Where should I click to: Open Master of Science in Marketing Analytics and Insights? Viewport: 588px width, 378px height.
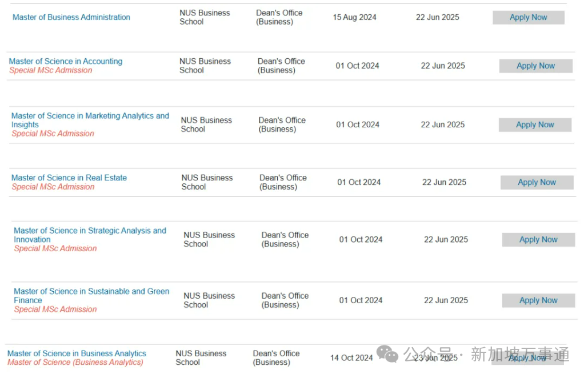[x=90, y=120]
